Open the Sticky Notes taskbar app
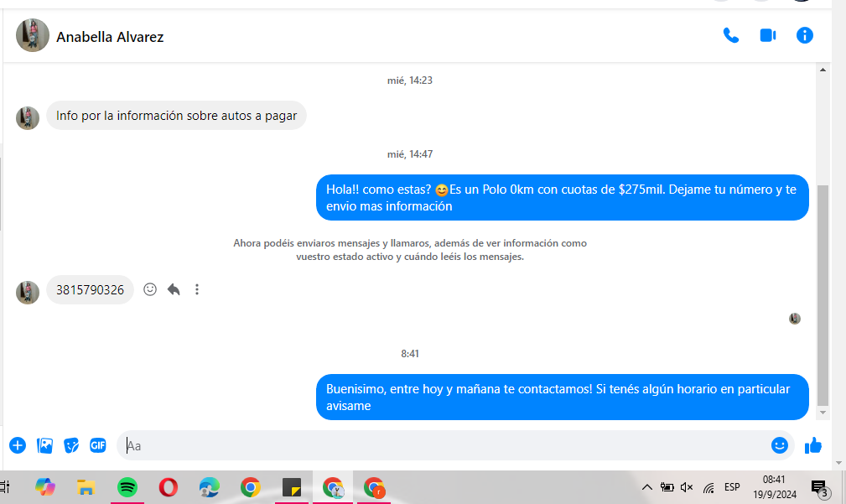The image size is (846, 504). pyautogui.click(x=291, y=487)
